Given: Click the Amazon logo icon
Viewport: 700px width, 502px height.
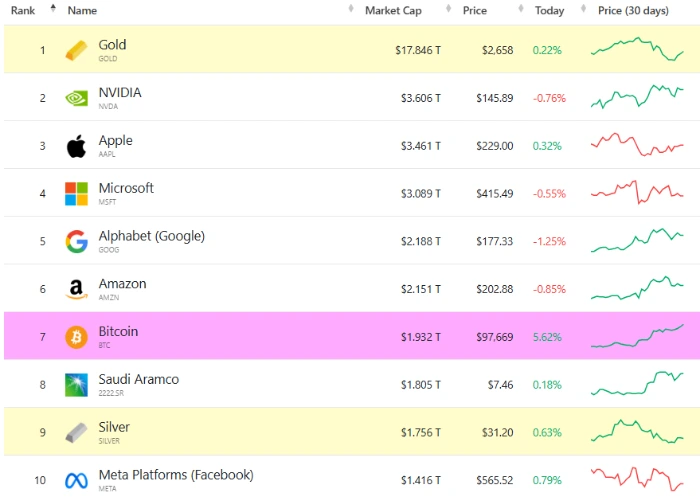Looking at the screenshot, I should (76, 289).
